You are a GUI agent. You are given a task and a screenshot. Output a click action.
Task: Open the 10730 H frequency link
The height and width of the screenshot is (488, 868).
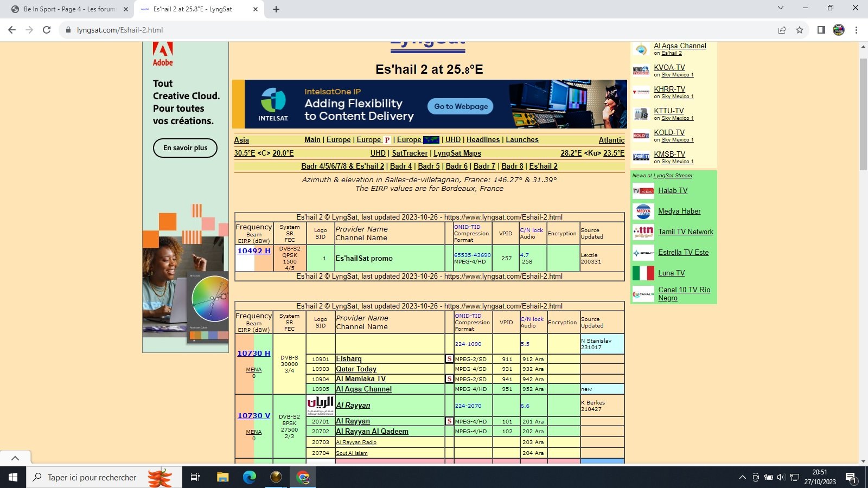coord(253,354)
